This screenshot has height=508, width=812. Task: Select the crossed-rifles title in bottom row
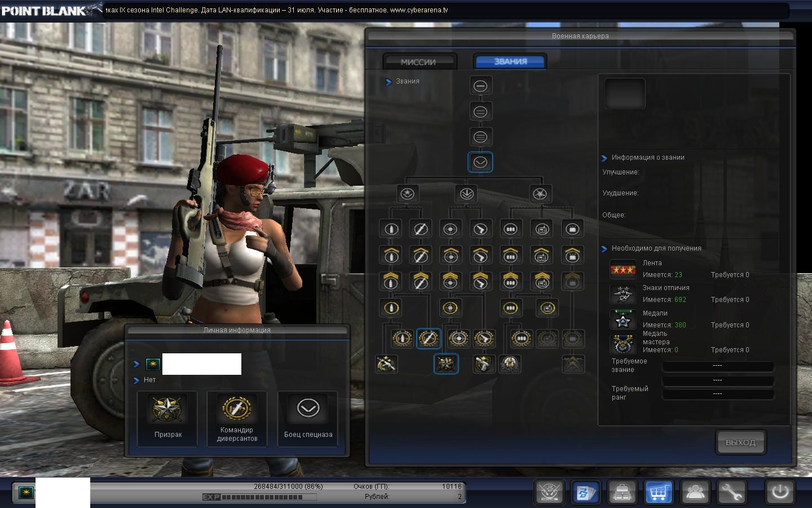click(x=386, y=364)
